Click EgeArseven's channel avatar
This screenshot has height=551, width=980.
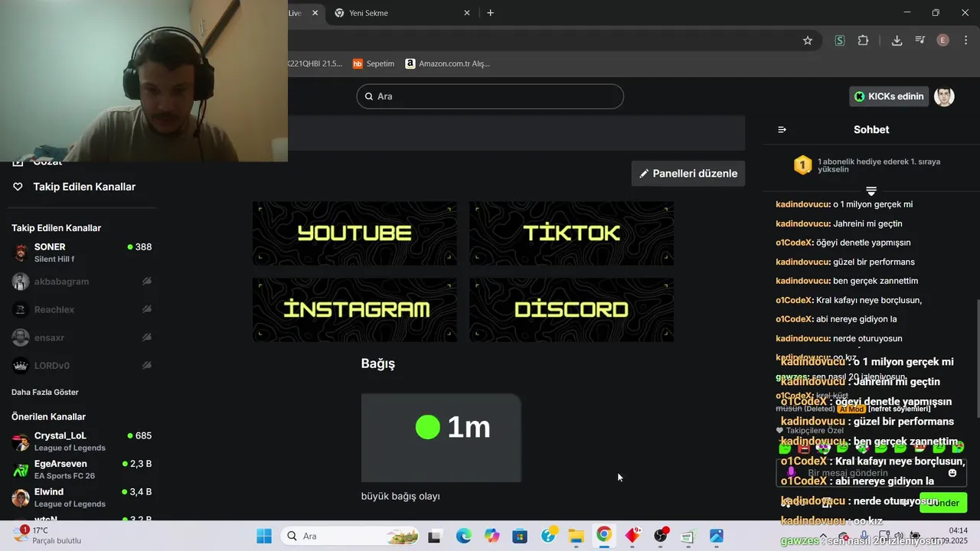pos(21,470)
